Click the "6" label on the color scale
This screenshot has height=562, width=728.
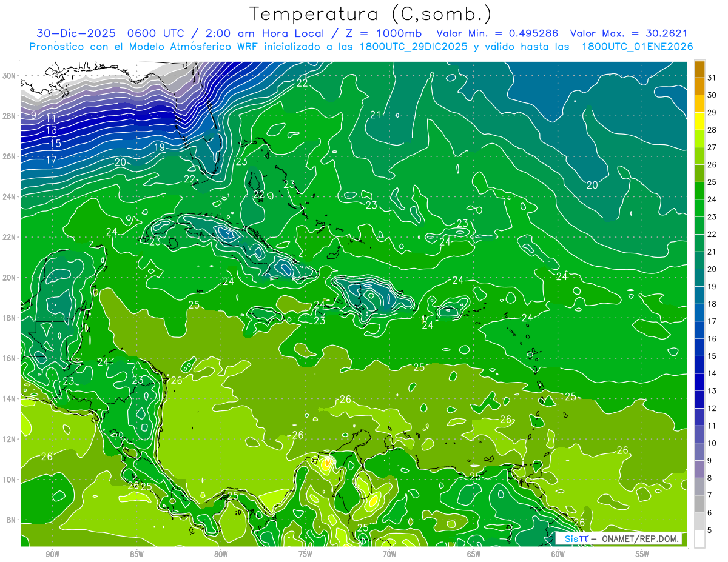pos(710,513)
